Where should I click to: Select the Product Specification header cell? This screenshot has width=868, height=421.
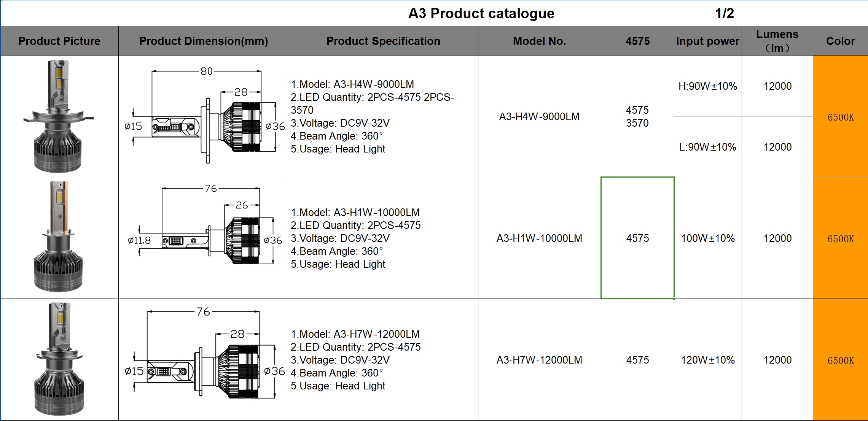383,41
